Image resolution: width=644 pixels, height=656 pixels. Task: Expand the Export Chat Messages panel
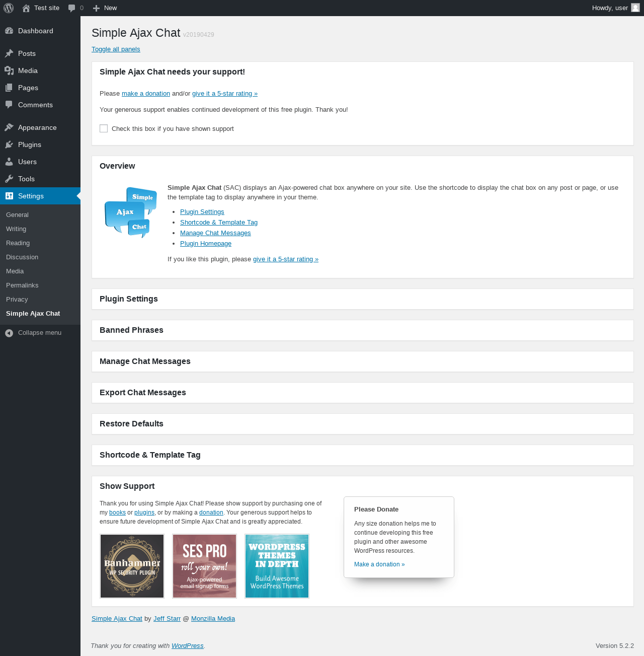pyautogui.click(x=362, y=393)
